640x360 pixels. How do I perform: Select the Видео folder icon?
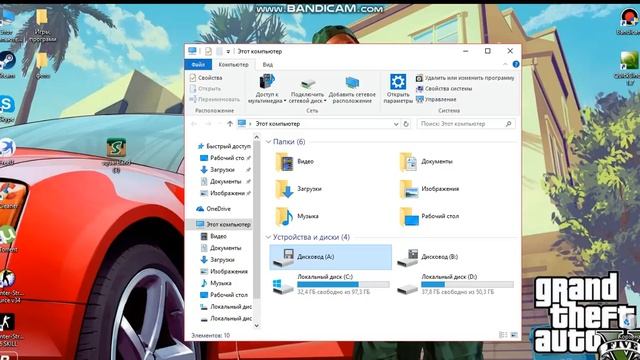point(284,162)
